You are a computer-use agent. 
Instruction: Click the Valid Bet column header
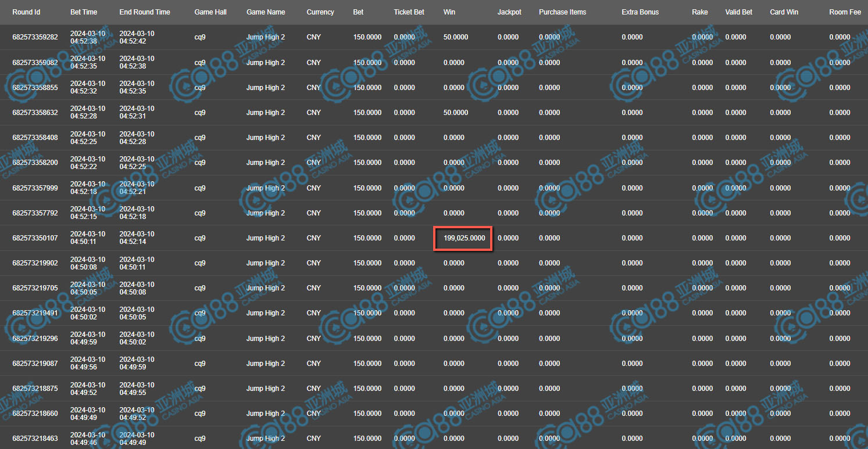(739, 12)
